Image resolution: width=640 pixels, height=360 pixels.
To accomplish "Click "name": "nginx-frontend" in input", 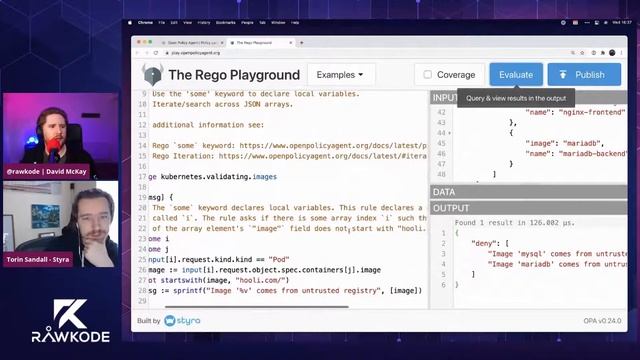I will [x=576, y=112].
